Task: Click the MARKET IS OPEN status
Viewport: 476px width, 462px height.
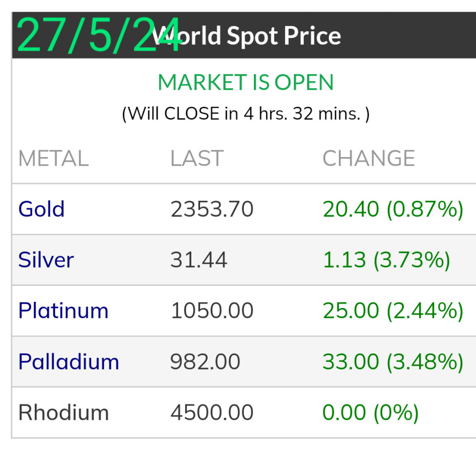Action: (246, 83)
